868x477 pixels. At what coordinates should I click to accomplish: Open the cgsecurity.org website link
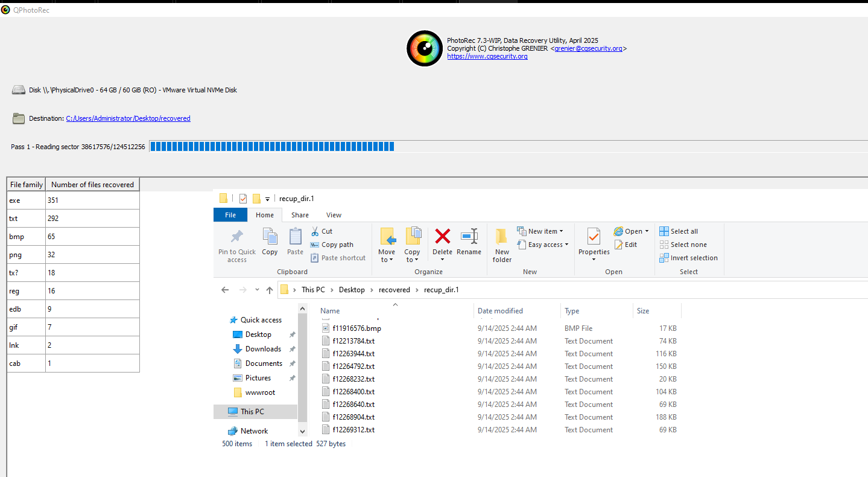(487, 56)
